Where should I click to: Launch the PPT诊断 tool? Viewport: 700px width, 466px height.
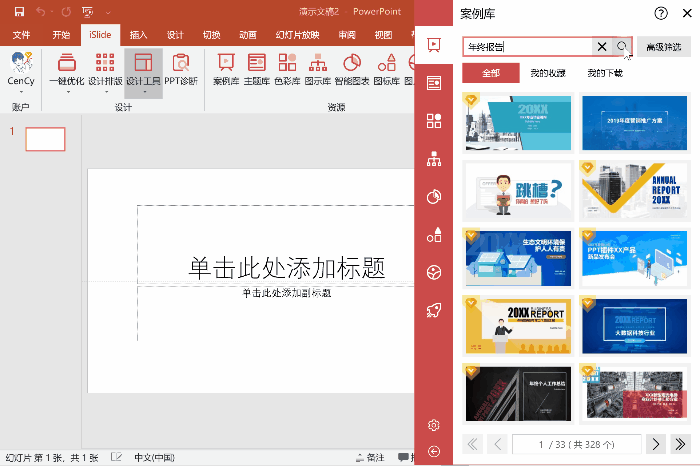[181, 70]
